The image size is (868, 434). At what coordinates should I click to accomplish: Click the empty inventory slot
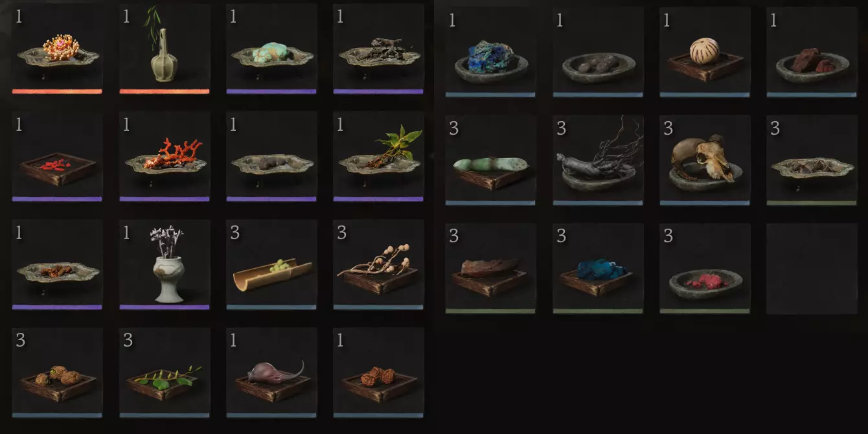click(x=812, y=269)
